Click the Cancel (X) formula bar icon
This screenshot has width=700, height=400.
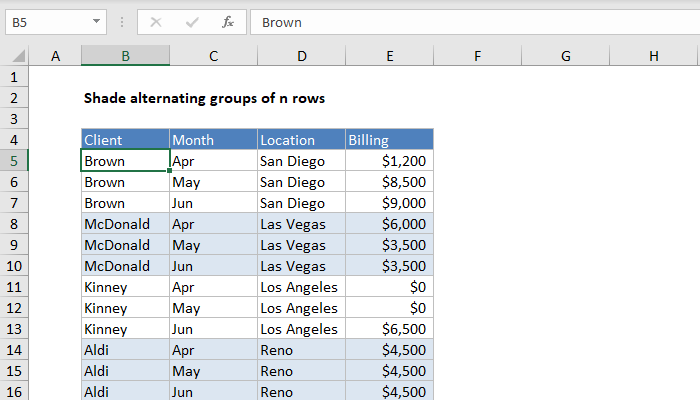[x=156, y=22]
